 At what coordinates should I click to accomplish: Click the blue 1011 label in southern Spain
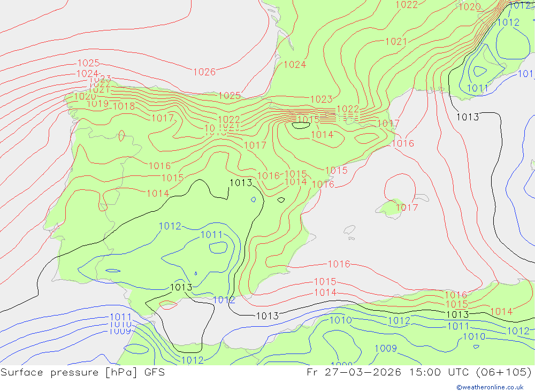[x=211, y=235]
